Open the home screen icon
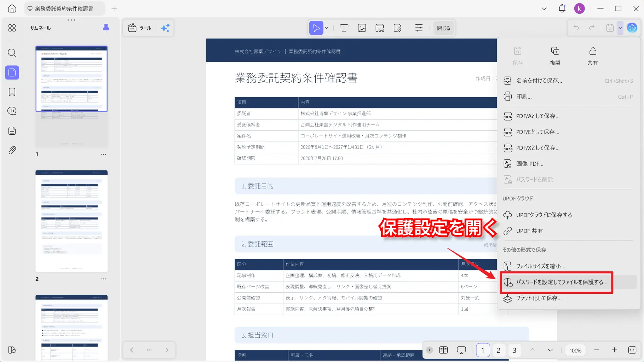Viewport: 644px width, 362px height. click(x=12, y=8)
